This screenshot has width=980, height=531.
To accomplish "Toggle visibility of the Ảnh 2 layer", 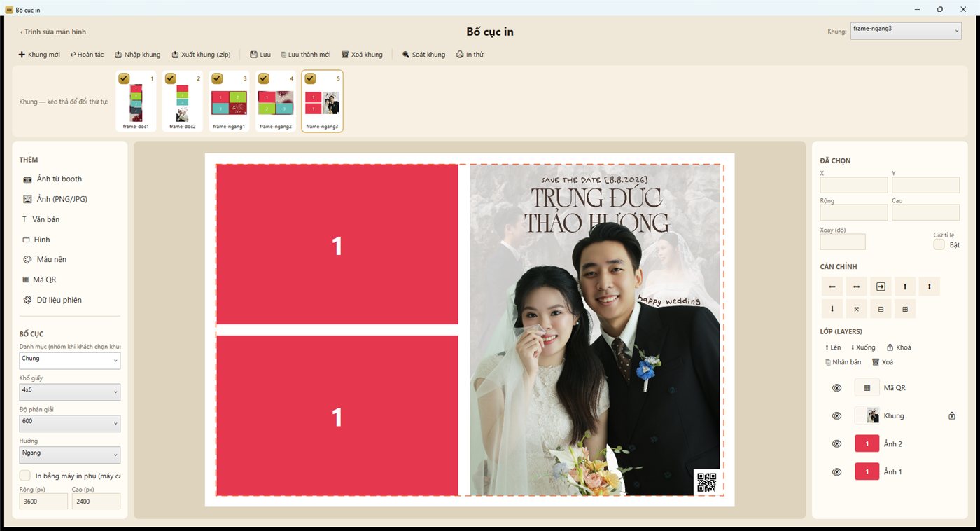I will pyautogui.click(x=836, y=443).
